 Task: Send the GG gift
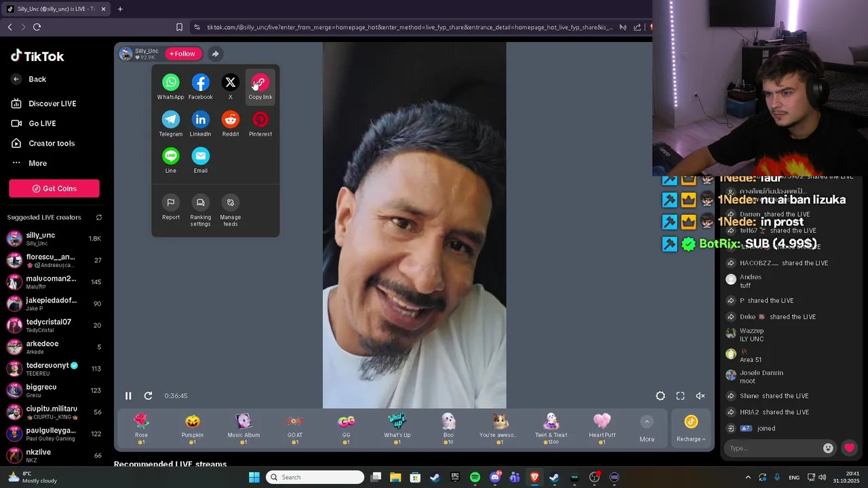point(346,429)
